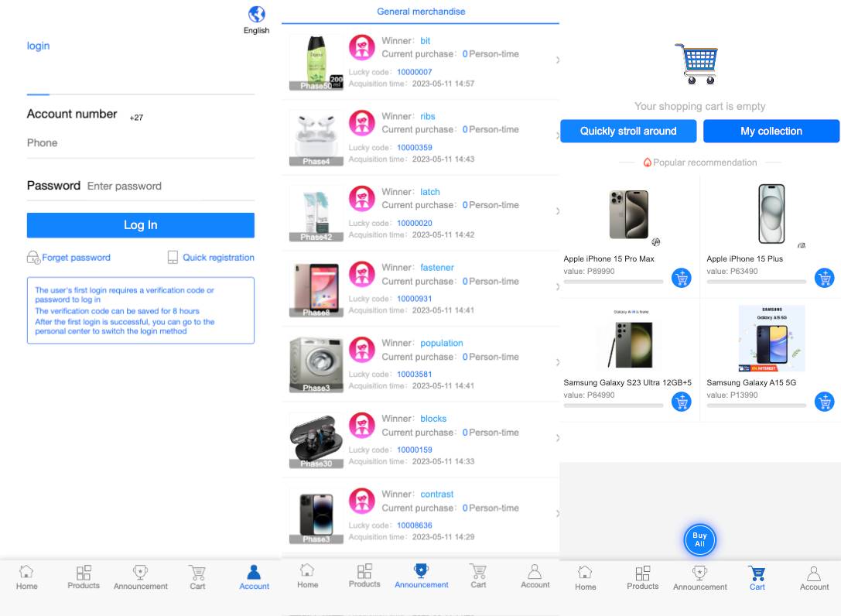Click the highlighted Announcement trophy icon
This screenshot has width=841, height=616.
(421, 571)
